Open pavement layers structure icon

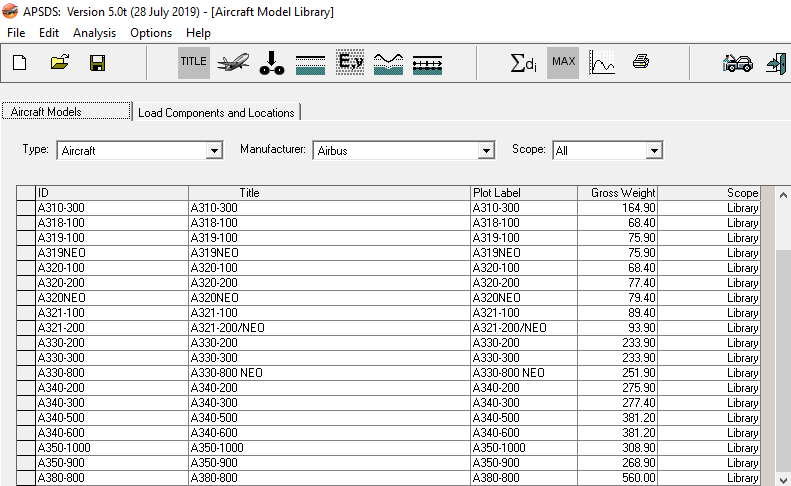(310, 65)
